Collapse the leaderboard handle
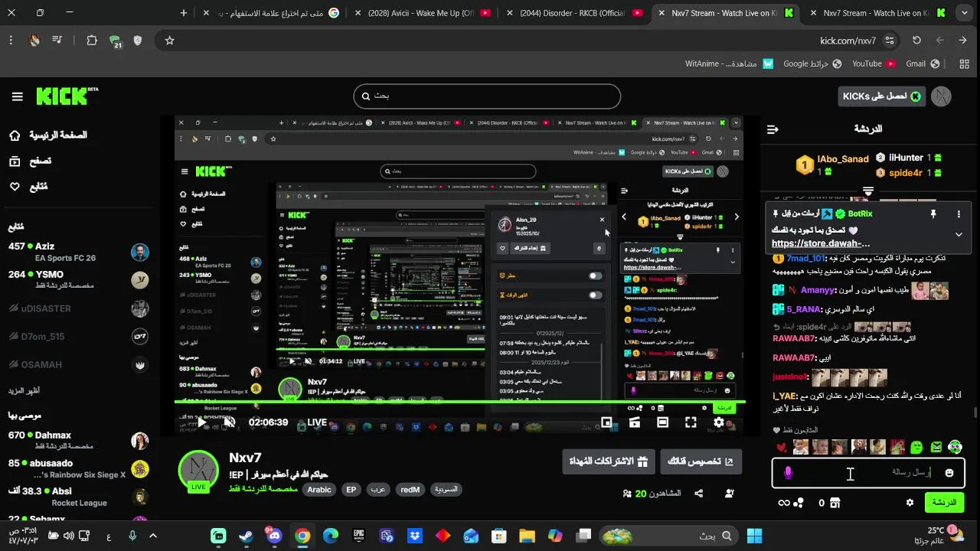 click(868, 190)
